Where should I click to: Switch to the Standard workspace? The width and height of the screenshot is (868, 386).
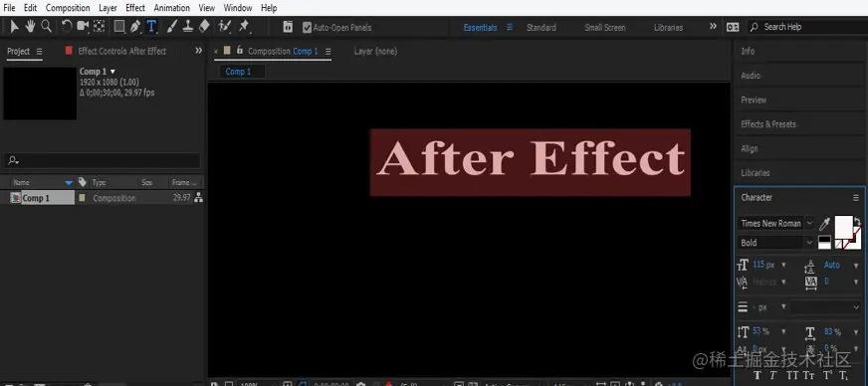point(541,27)
